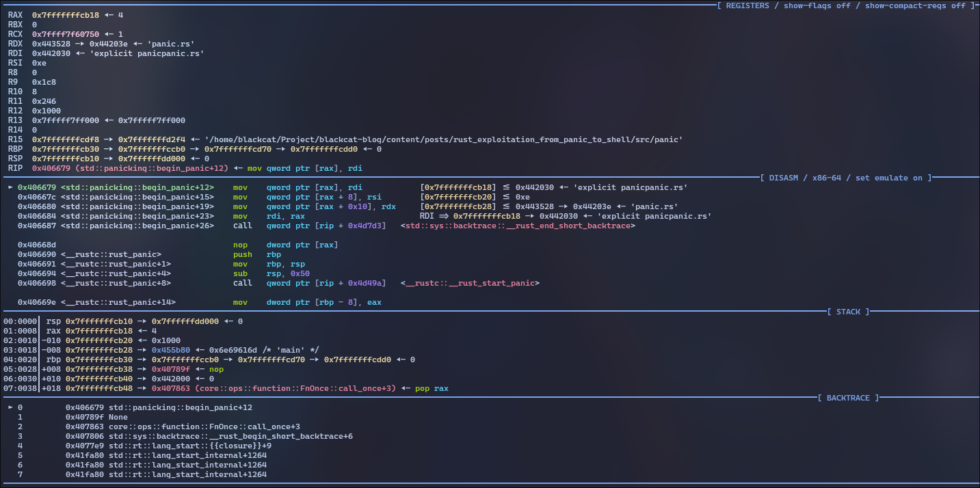The height and width of the screenshot is (488, 980).
Task: Click the __rust_start_panic call target
Action: tap(470, 283)
